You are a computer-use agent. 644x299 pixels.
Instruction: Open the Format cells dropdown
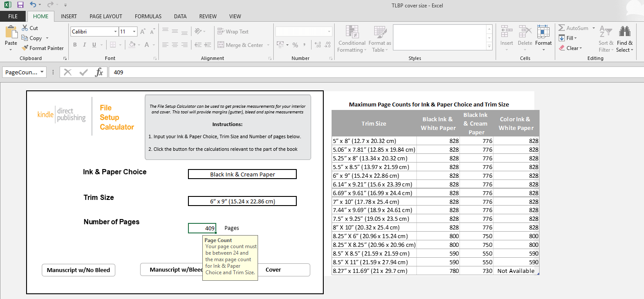[x=543, y=38]
